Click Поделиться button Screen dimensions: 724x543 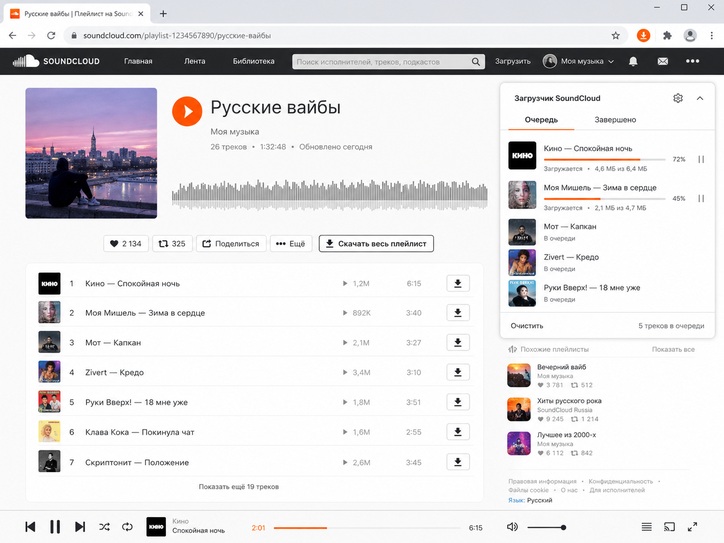[x=231, y=243]
